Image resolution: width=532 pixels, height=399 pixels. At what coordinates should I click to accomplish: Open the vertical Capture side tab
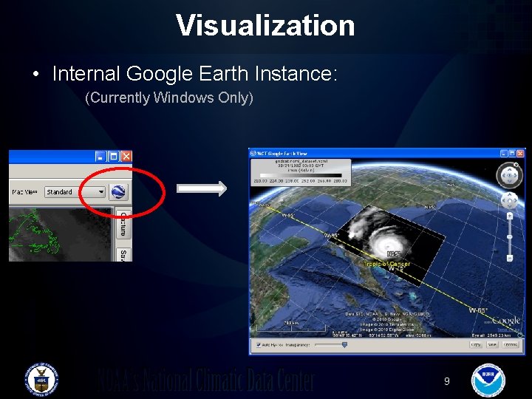click(x=123, y=224)
